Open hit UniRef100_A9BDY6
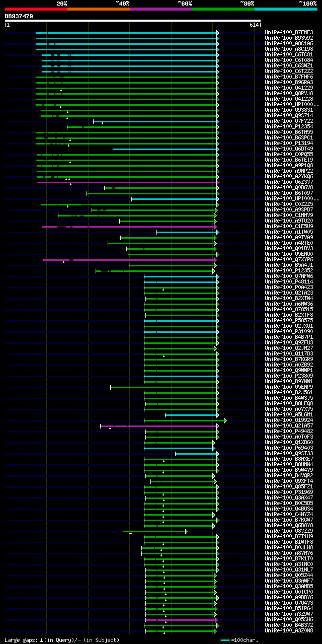The width and height of the screenshot is (322, 644). [x=289, y=598]
